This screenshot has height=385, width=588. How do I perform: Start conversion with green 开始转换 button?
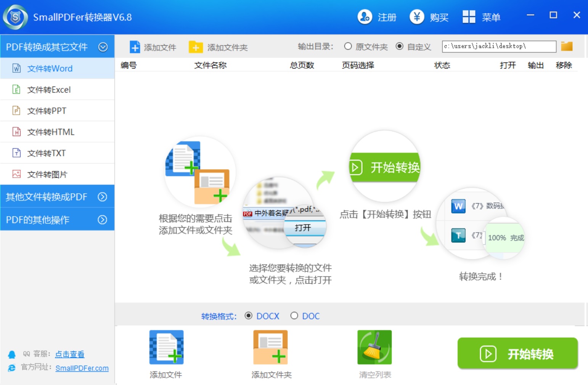tap(517, 353)
